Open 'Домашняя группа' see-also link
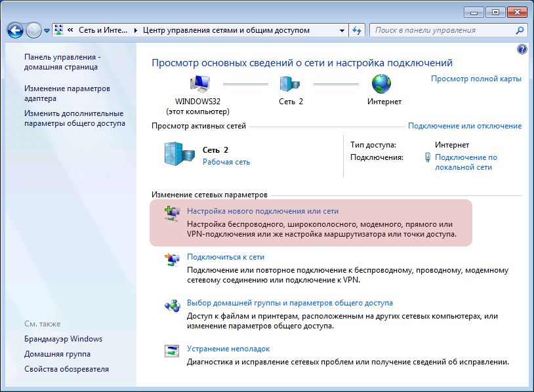This screenshot has width=534, height=392. point(57,354)
